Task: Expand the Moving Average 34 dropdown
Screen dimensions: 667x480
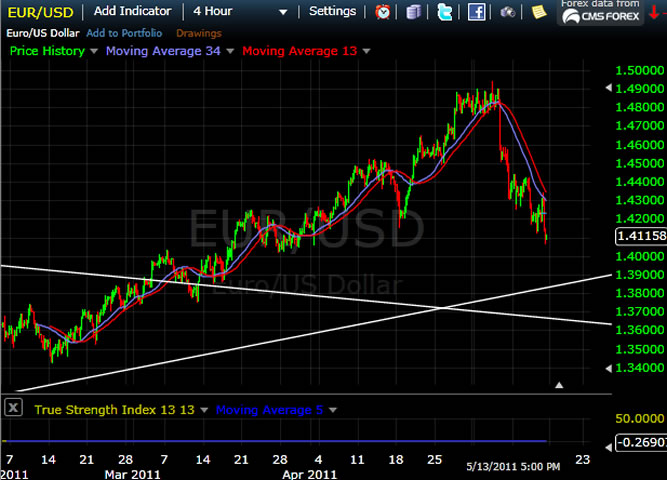Action: (x=230, y=51)
